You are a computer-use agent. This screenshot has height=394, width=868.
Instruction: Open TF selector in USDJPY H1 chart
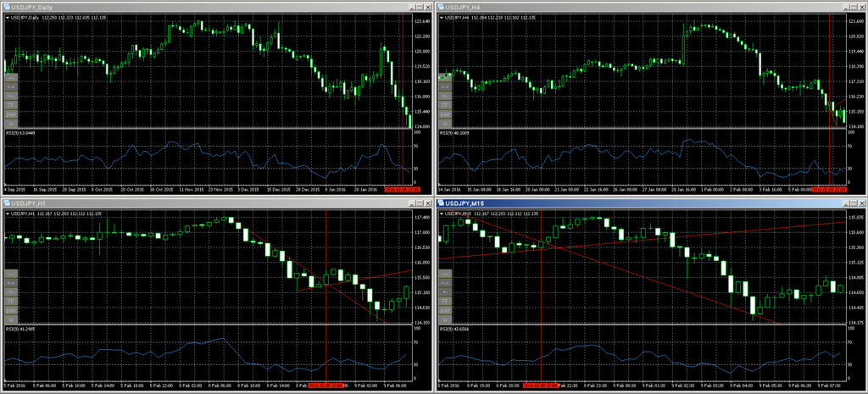[11, 302]
